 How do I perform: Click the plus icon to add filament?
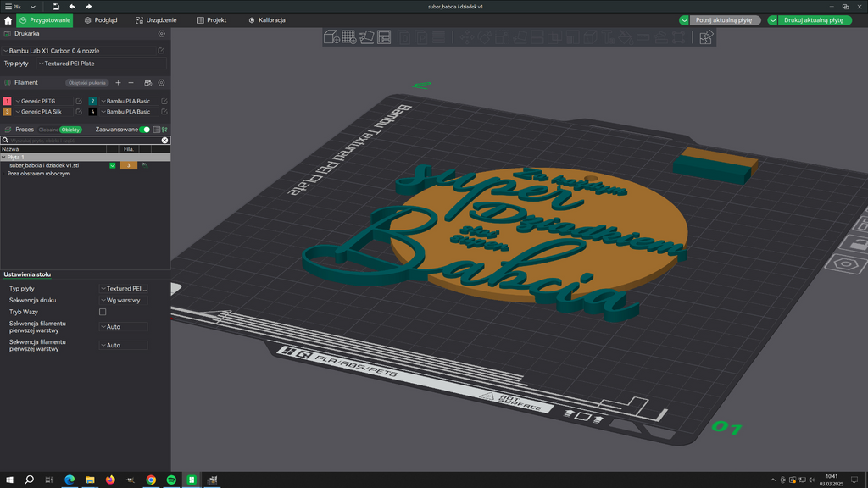118,82
